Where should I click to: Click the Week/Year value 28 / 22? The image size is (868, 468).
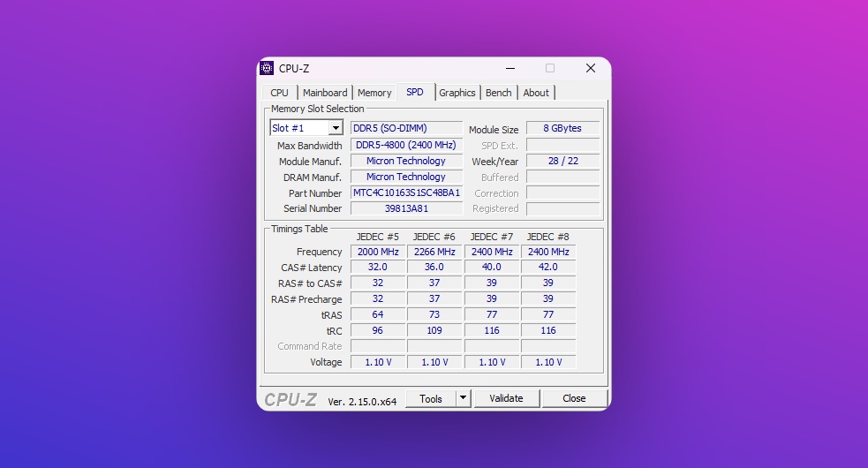(x=562, y=161)
